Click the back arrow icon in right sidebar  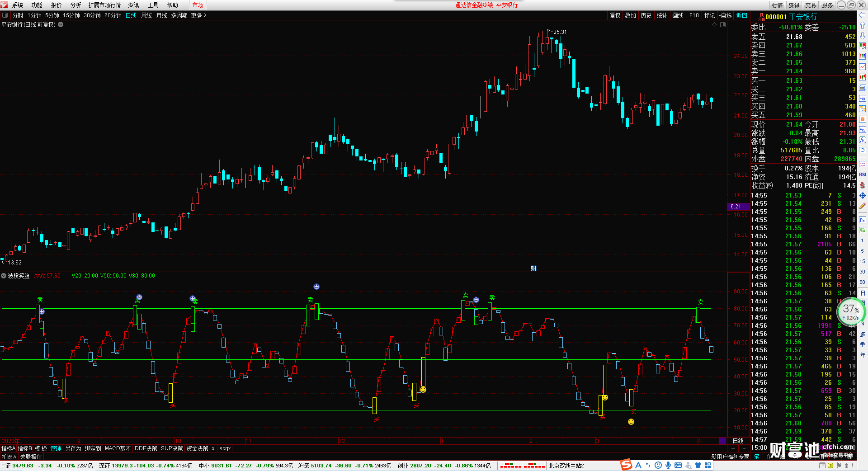click(862, 15)
